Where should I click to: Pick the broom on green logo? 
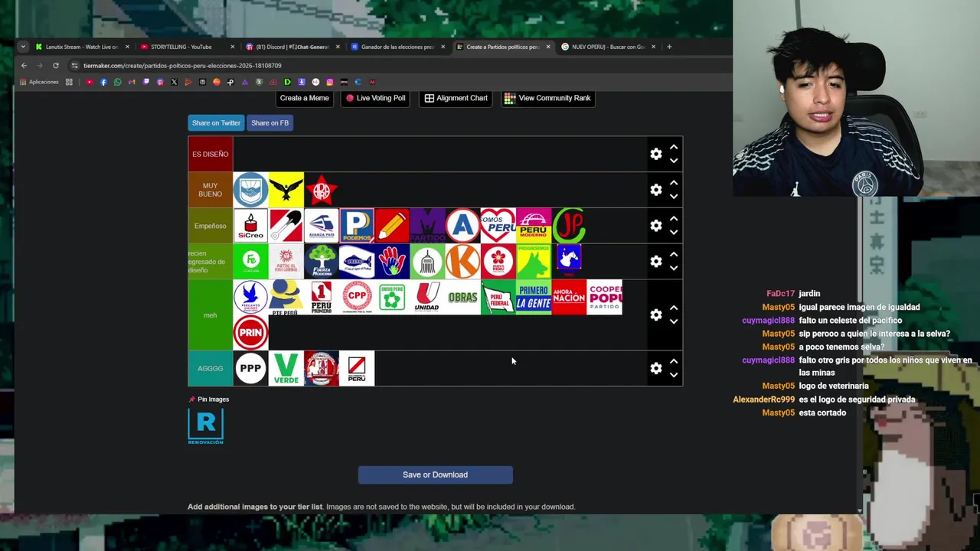click(427, 261)
